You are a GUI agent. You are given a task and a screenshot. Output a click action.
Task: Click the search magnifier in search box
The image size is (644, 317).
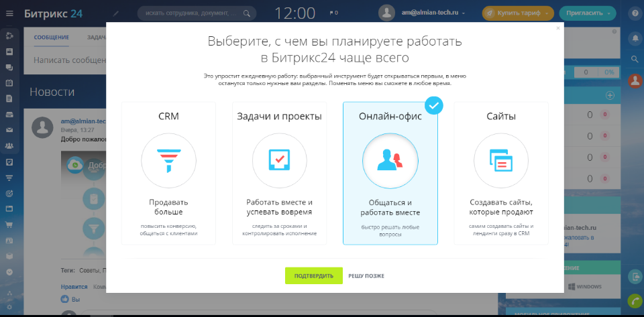[246, 13]
